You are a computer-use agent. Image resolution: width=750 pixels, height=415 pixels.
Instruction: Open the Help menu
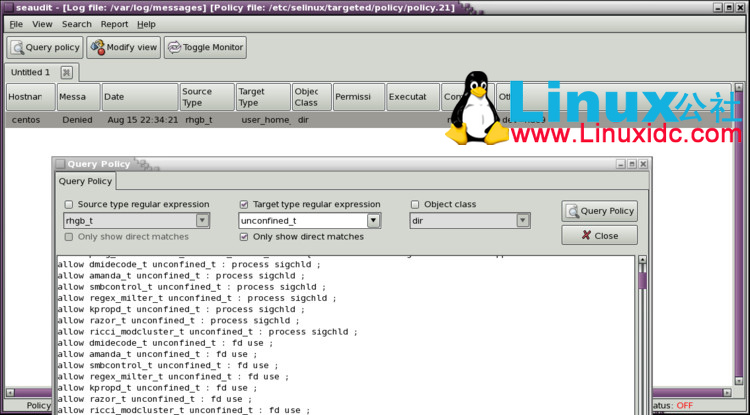coord(146,24)
